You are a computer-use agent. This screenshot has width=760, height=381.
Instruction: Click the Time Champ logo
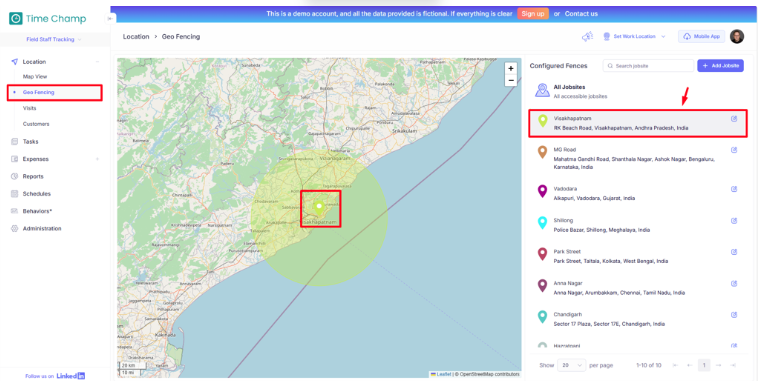tap(48, 18)
